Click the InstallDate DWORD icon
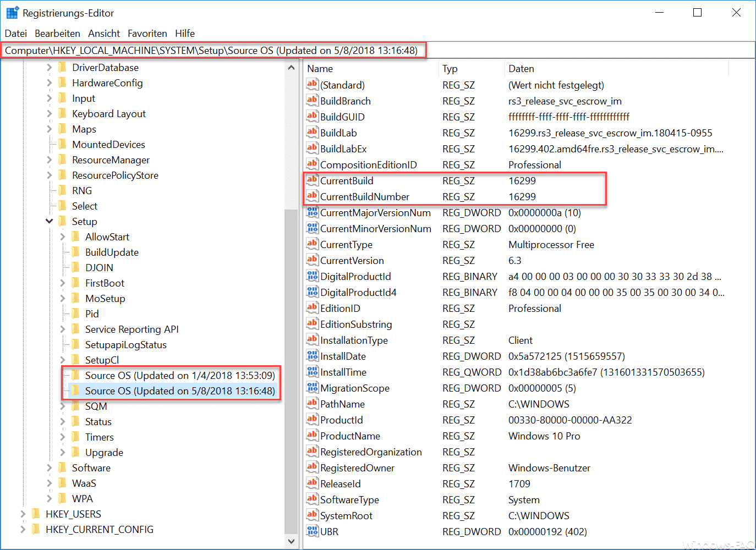Image resolution: width=756 pixels, height=550 pixels. click(x=313, y=356)
